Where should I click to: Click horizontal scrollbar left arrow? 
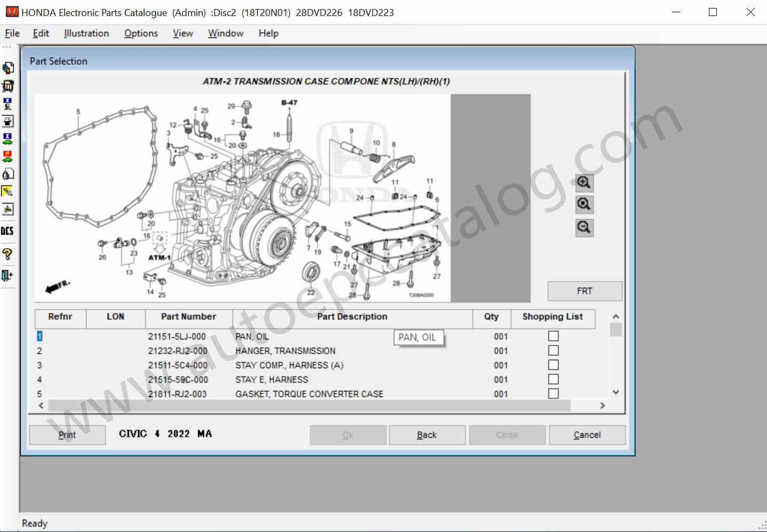41,406
